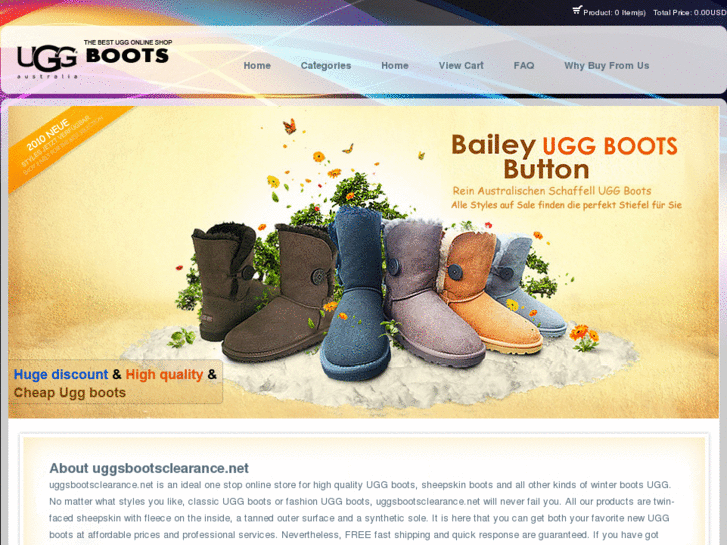The width and height of the screenshot is (727, 545).
Task: Open the FAQ page
Action: (x=523, y=65)
